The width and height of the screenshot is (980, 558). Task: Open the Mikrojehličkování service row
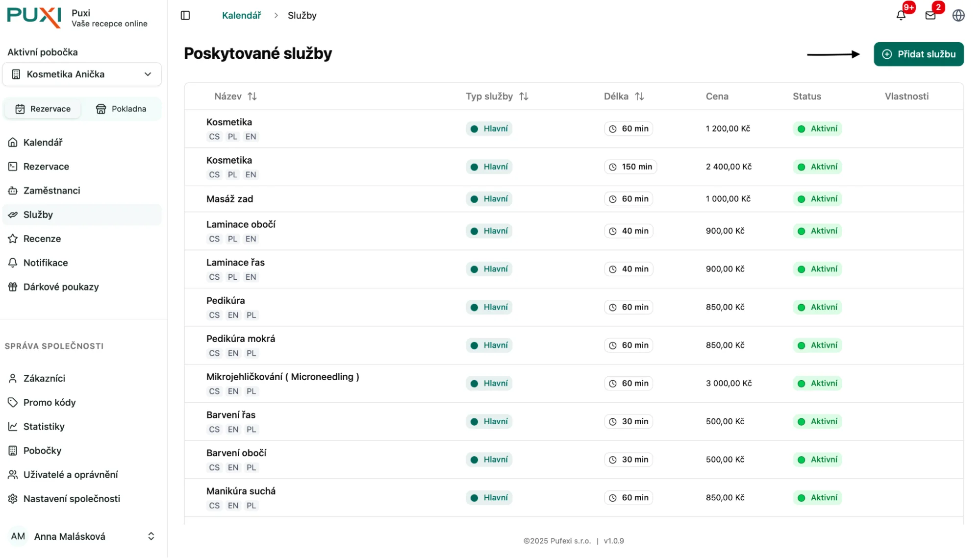(282, 377)
